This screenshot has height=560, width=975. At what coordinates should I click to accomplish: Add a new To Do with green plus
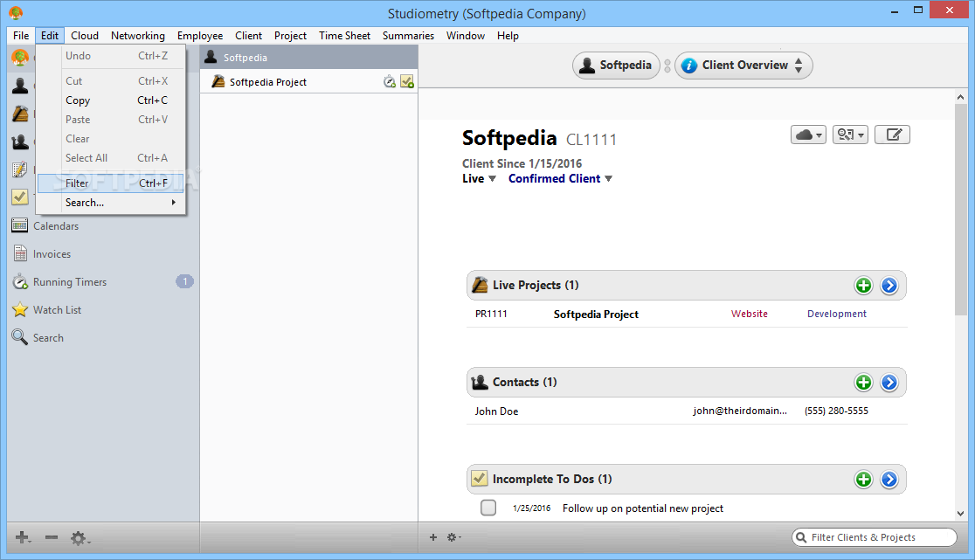click(863, 480)
